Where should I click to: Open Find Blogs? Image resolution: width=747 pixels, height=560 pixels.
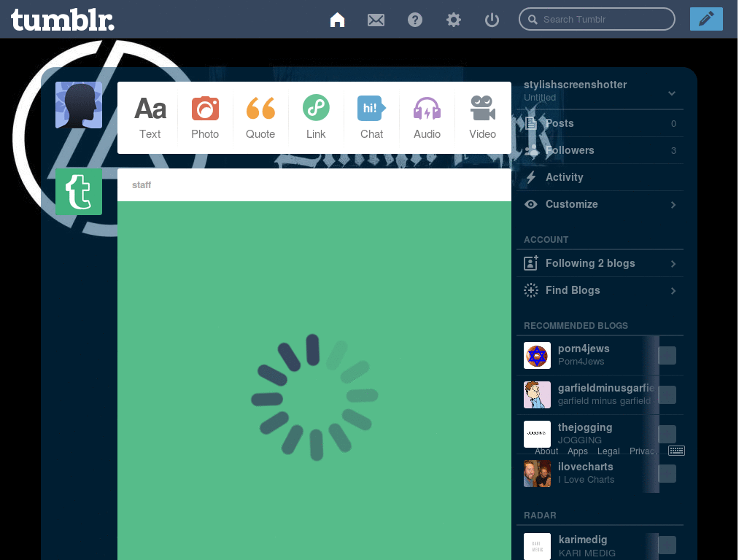coord(600,290)
